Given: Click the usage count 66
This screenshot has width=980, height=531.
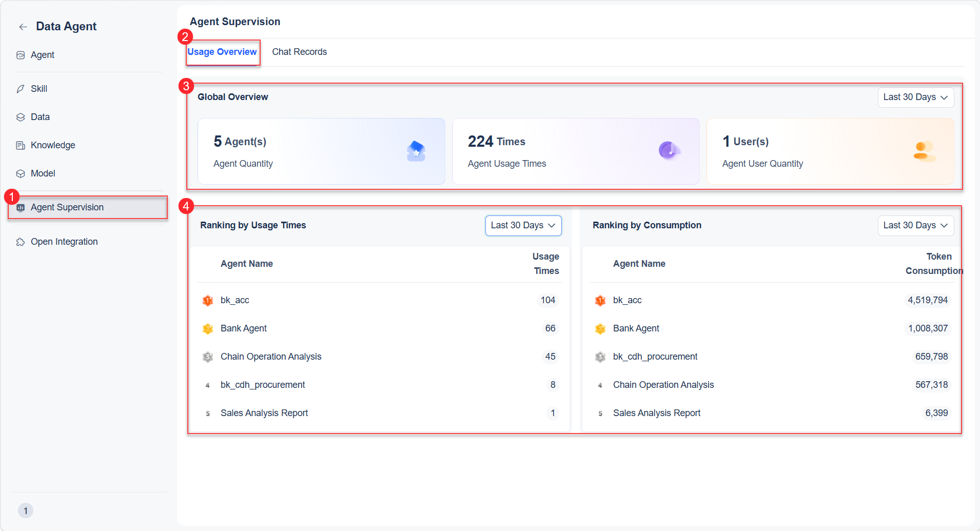Looking at the screenshot, I should click(551, 328).
